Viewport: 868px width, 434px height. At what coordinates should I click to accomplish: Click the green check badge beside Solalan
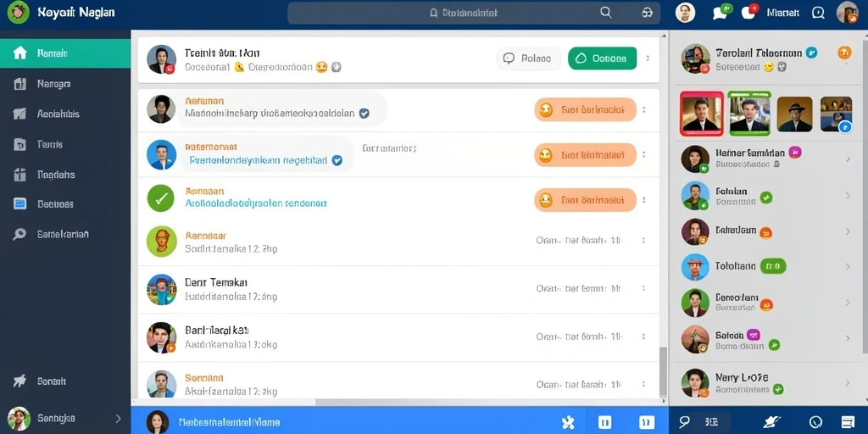point(766,197)
